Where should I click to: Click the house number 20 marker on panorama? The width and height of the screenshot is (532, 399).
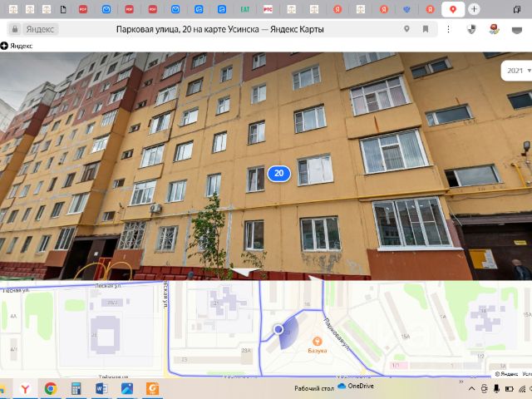coord(279,174)
